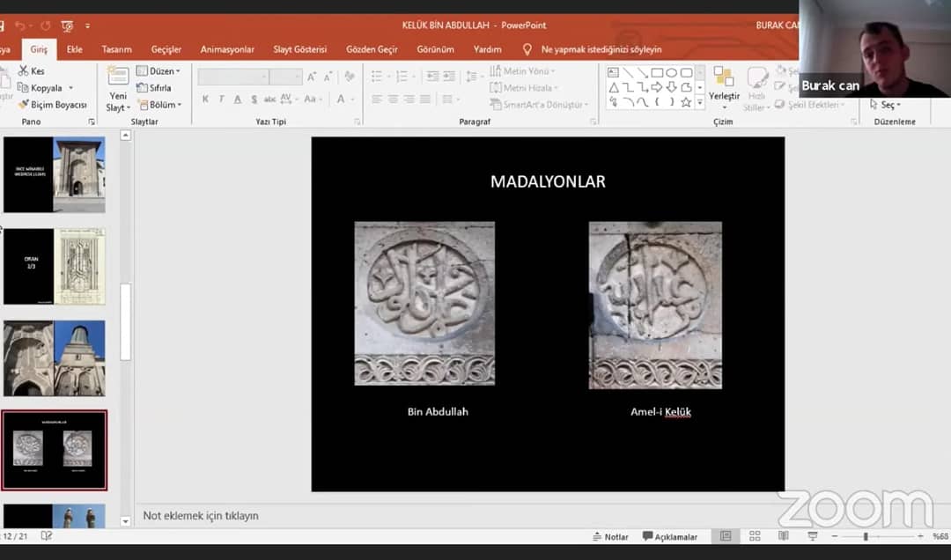This screenshot has height=560, width=951.
Task: Start Slide Show view from status bar
Action: [x=813, y=535]
